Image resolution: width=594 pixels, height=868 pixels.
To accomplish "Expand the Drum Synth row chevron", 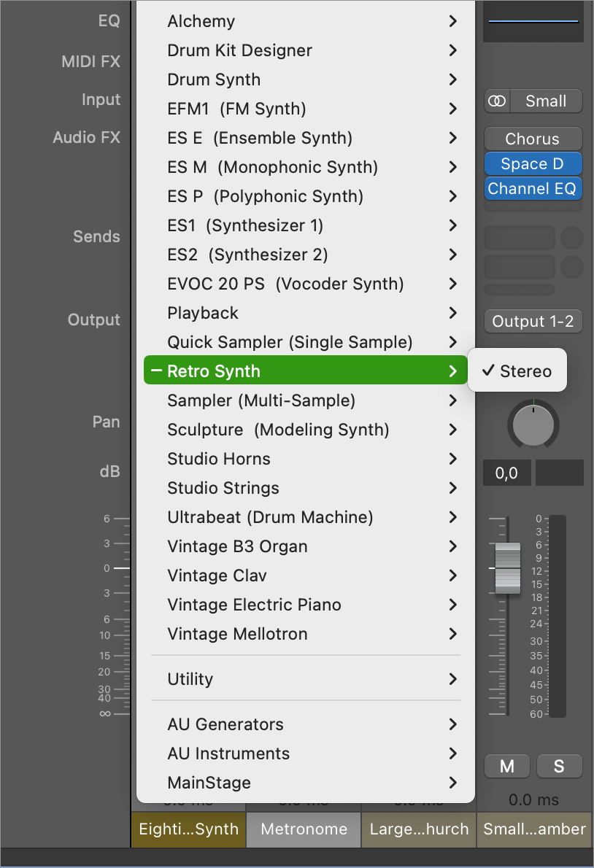I will [453, 80].
